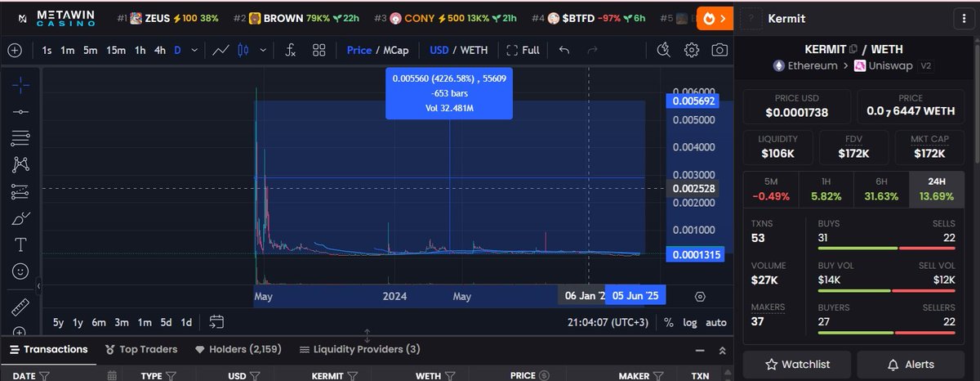Screen dimensions: 980x381
Task: Open the chart layout grid selector
Action: (x=319, y=50)
